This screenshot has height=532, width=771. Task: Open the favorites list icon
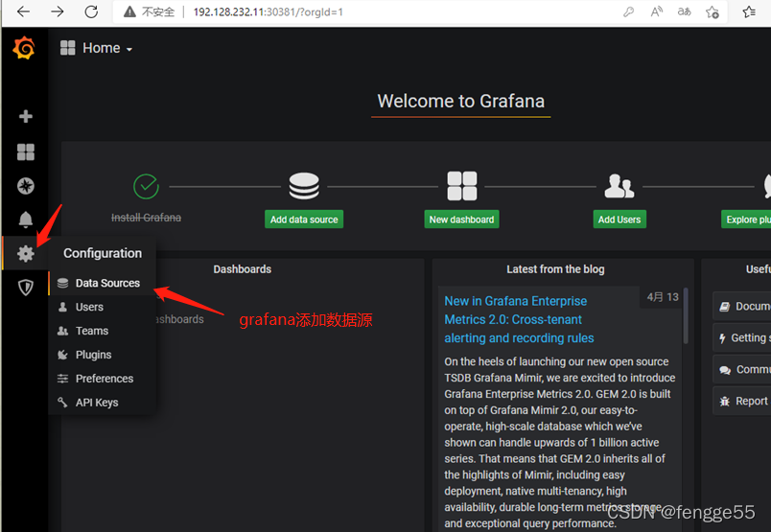[749, 12]
